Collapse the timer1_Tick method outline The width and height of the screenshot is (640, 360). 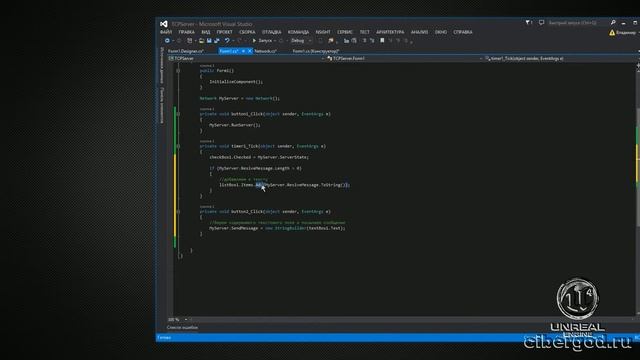(x=178, y=146)
